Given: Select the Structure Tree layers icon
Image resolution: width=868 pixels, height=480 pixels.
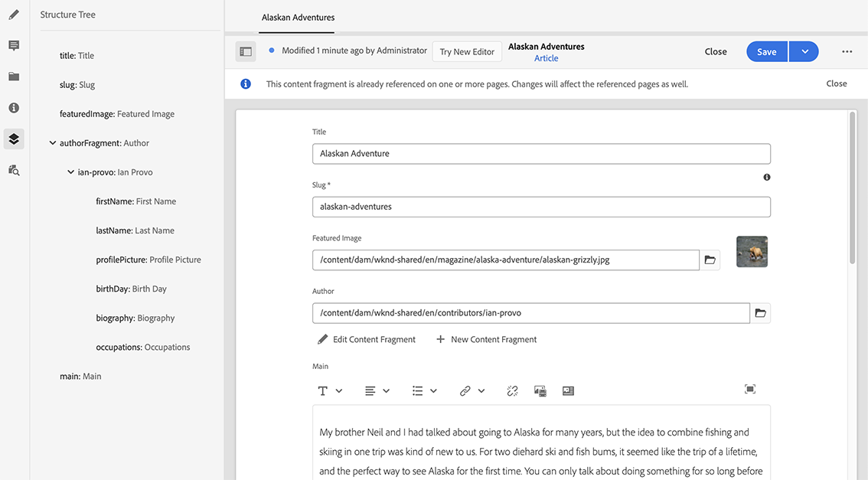Looking at the screenshot, I should 14,139.
